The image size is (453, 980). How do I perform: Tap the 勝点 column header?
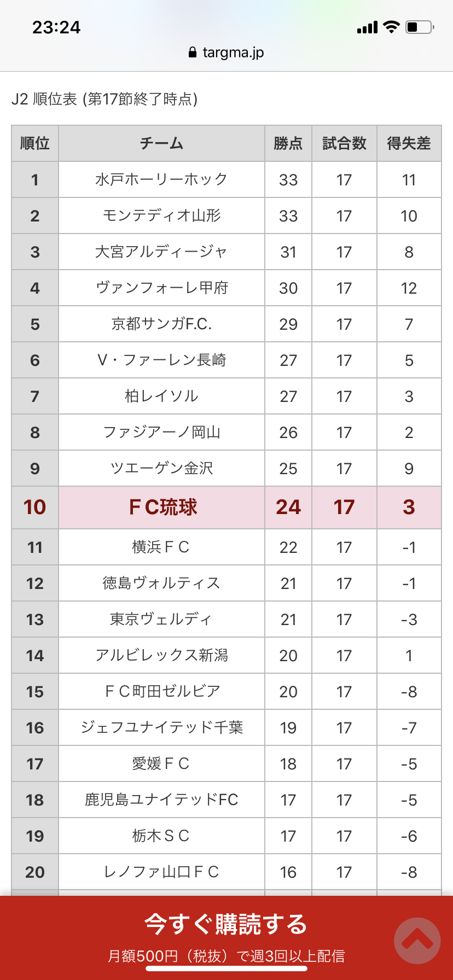coord(288,143)
